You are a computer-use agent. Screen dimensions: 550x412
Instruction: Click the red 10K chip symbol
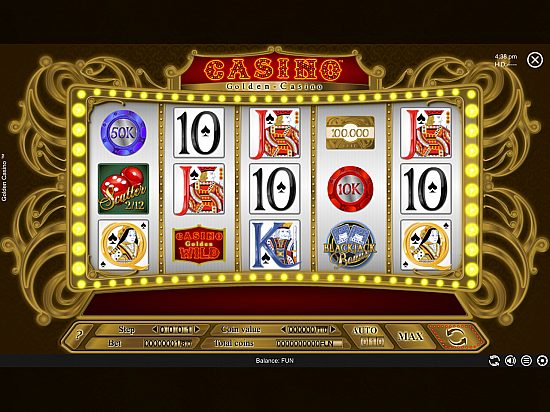350,189
